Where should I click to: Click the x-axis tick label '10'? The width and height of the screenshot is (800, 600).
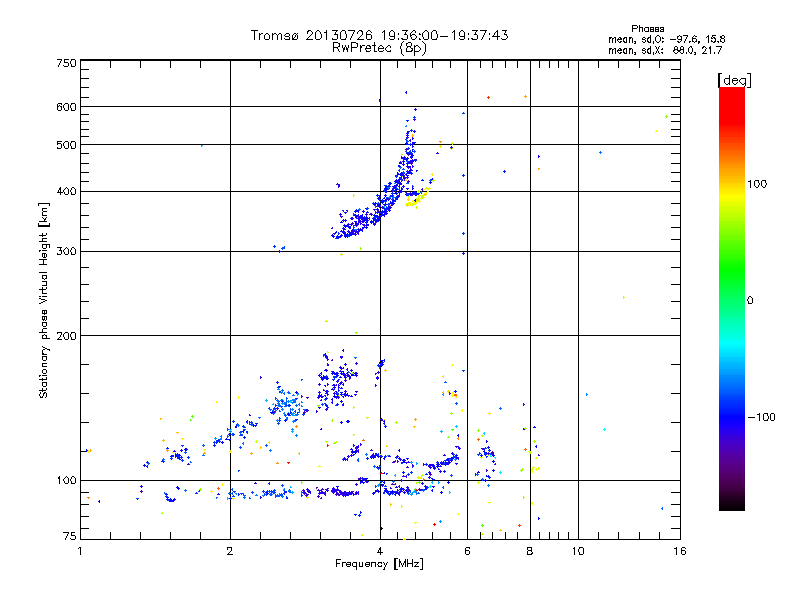(578, 551)
